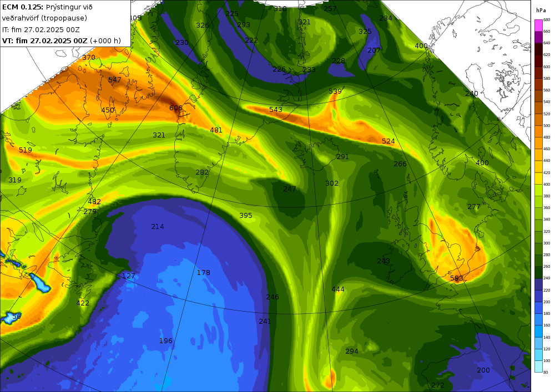Click the '500' legend tick label
The image size is (555, 392).
547,125
